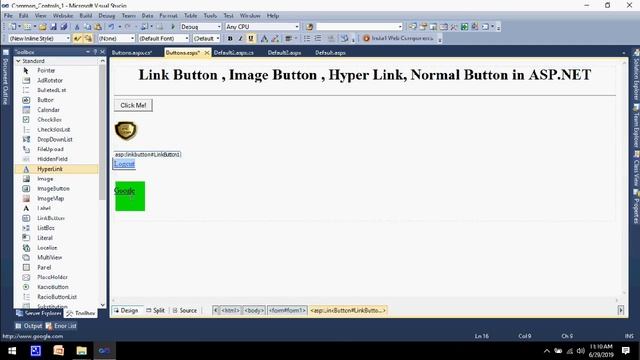Click the New Project toolbar icon

tap(13, 27)
